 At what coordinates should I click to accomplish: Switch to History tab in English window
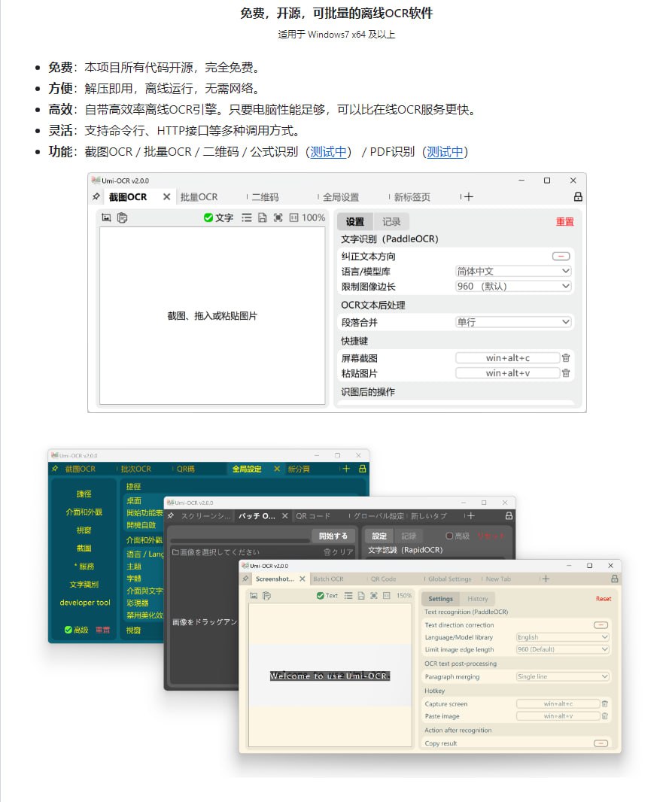point(478,598)
